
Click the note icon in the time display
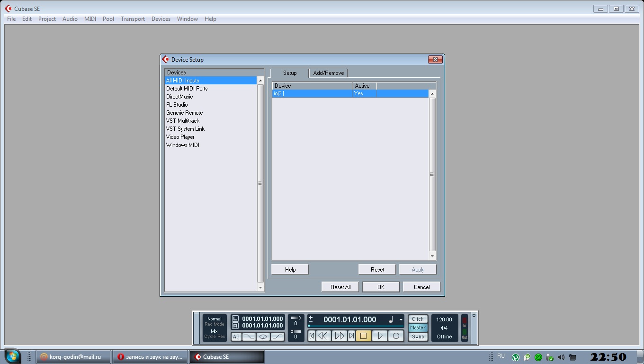391,320
